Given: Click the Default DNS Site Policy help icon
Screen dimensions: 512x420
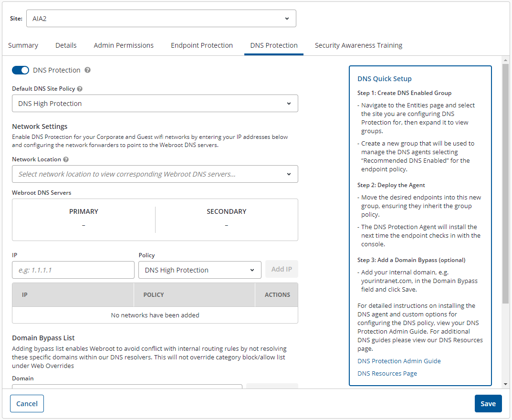Looking at the screenshot, I should pyautogui.click(x=80, y=88).
